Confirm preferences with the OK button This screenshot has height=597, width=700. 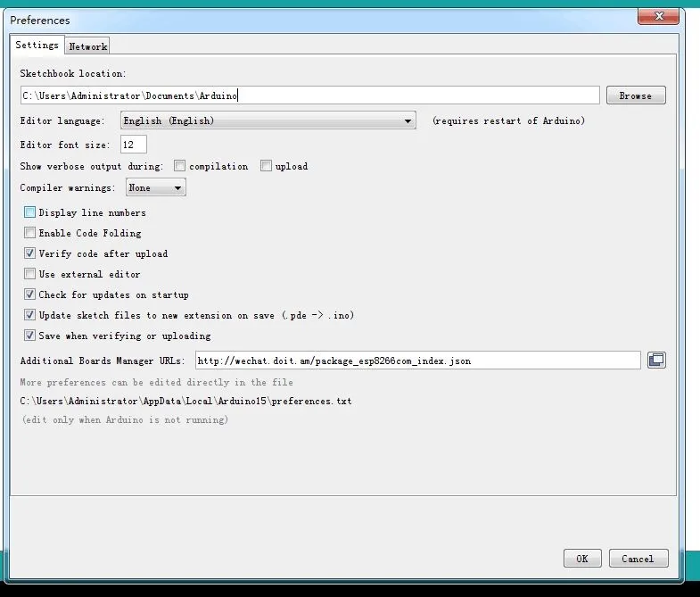tap(582, 559)
